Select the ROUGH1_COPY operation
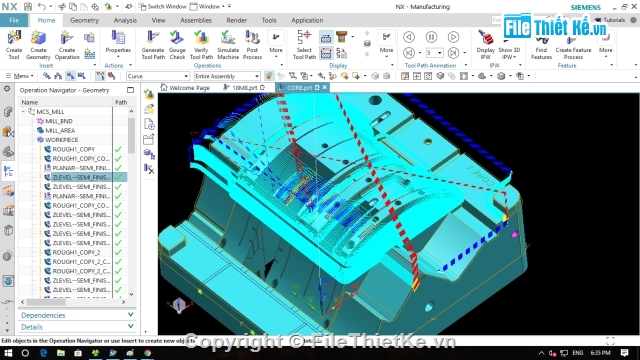 (73, 149)
